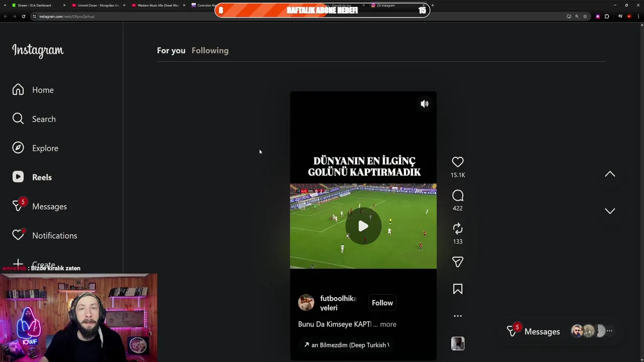Open browser zoom magnifier icon
The width and height of the screenshot is (644, 362).
tap(577, 17)
